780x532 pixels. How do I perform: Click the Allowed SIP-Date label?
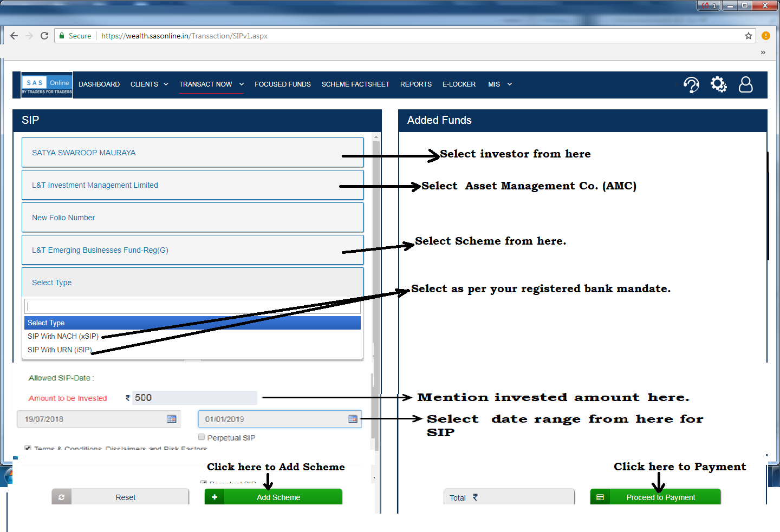coord(61,378)
